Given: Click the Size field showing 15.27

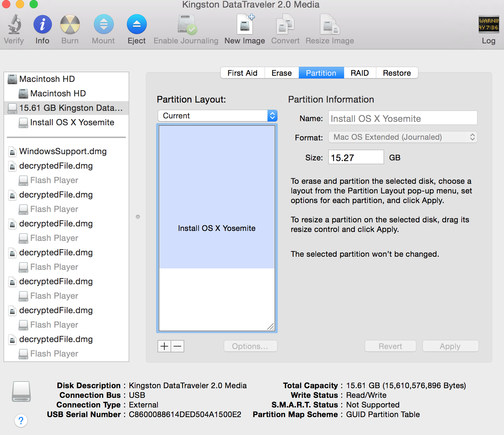Looking at the screenshot, I should pos(356,157).
